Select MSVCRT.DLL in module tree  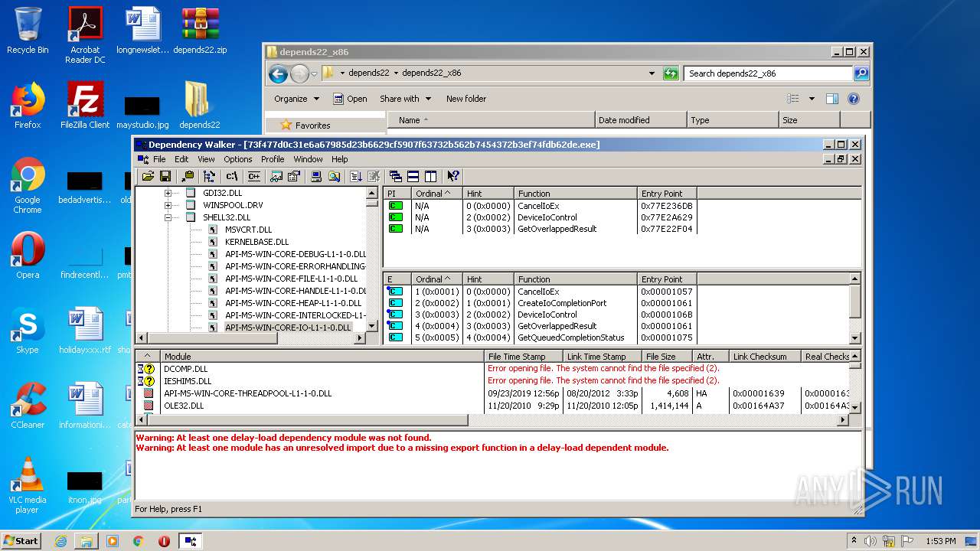coord(248,230)
